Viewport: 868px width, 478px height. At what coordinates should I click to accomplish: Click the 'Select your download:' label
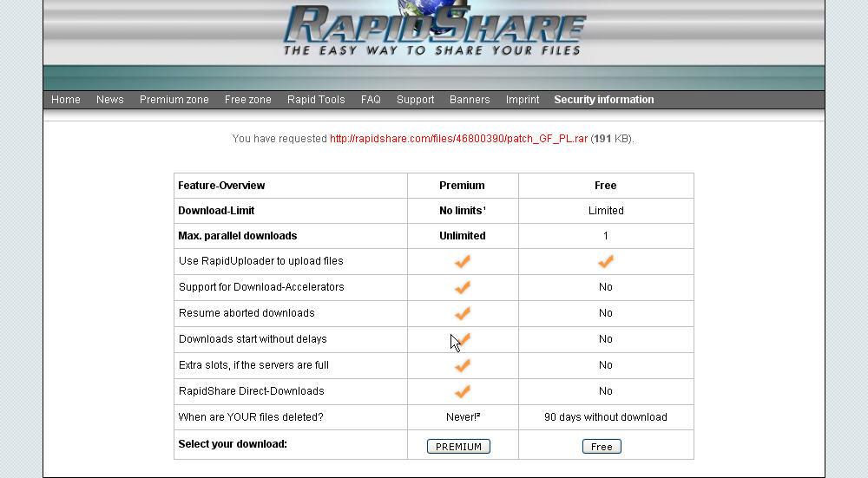click(x=233, y=443)
